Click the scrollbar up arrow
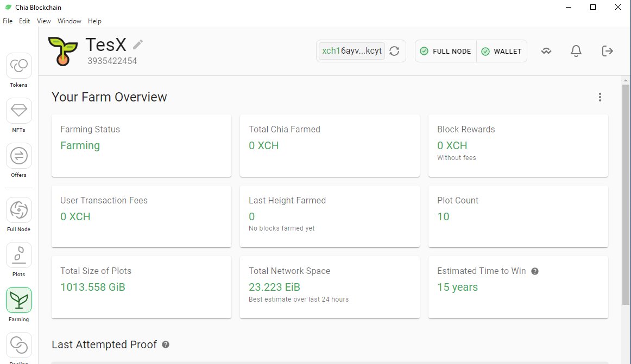Viewport: 631px width, 364px height. (626, 80)
